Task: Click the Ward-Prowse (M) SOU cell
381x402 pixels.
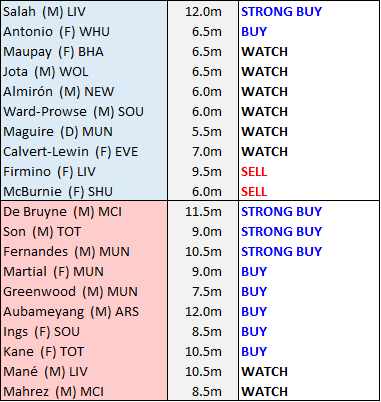Action: pyautogui.click(x=84, y=112)
